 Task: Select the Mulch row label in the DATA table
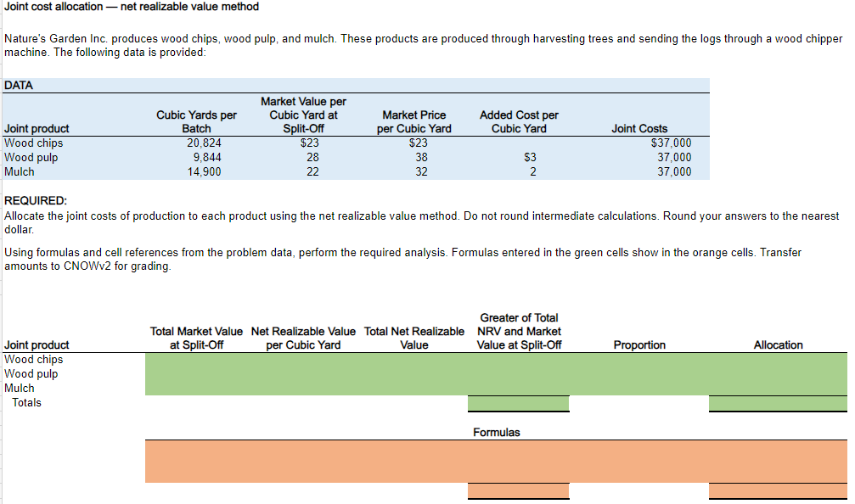20,171
